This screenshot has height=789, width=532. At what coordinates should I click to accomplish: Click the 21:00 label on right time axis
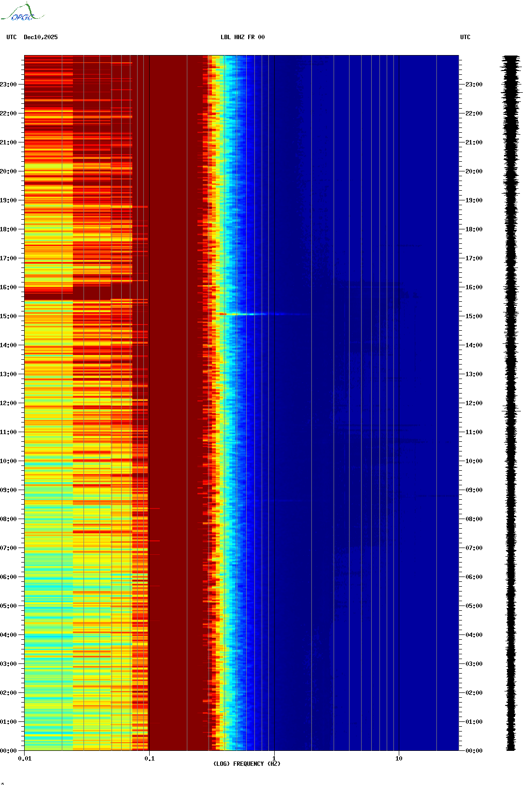[474, 142]
